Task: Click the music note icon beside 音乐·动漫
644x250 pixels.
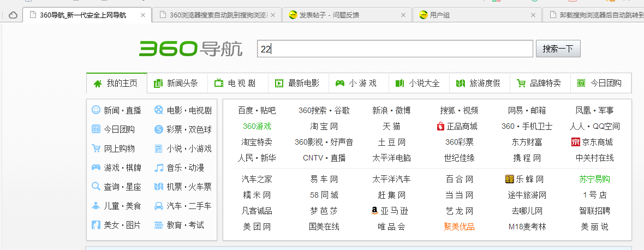Action: tap(158, 168)
